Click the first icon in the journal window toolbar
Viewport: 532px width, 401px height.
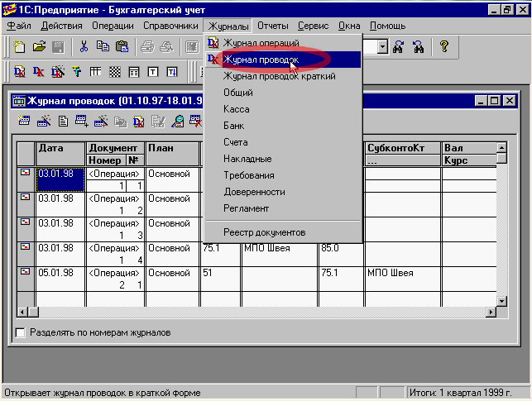point(24,122)
